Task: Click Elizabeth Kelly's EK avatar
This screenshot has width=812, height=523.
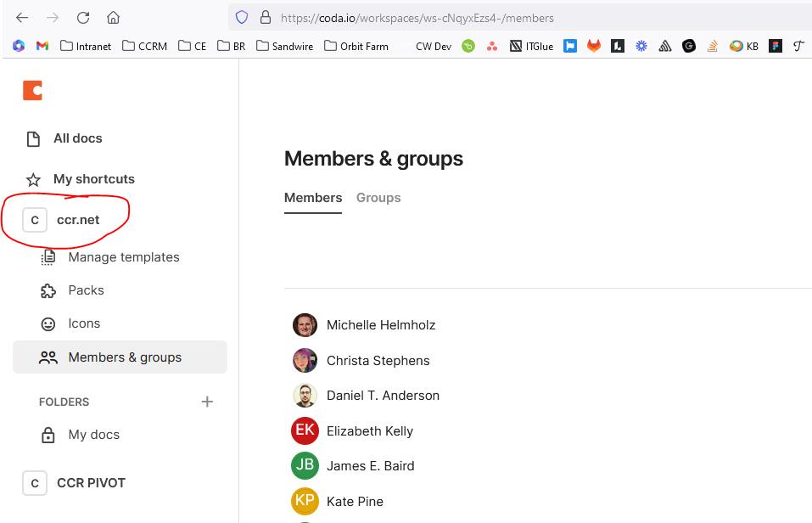Action: pos(305,430)
